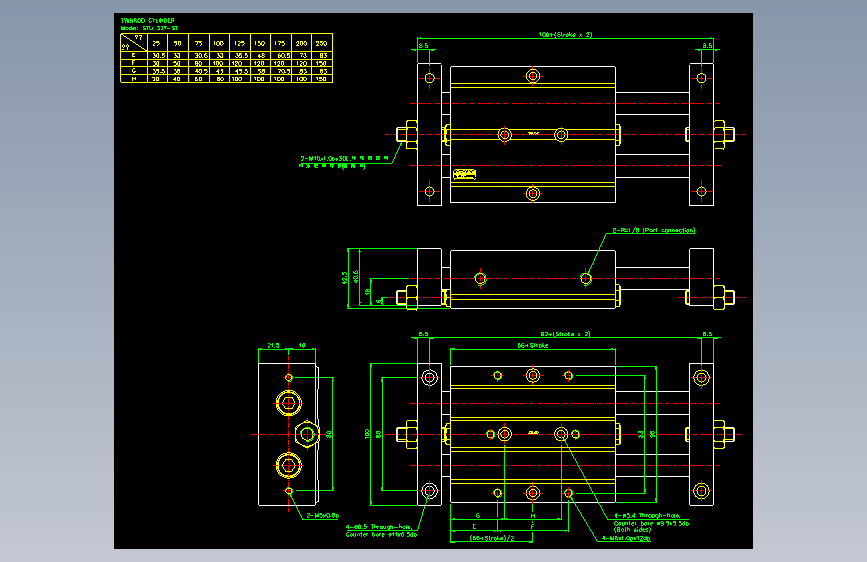This screenshot has height=562, width=867.
Task: Select the 60.5 cell in table row E
Action: click(x=284, y=55)
